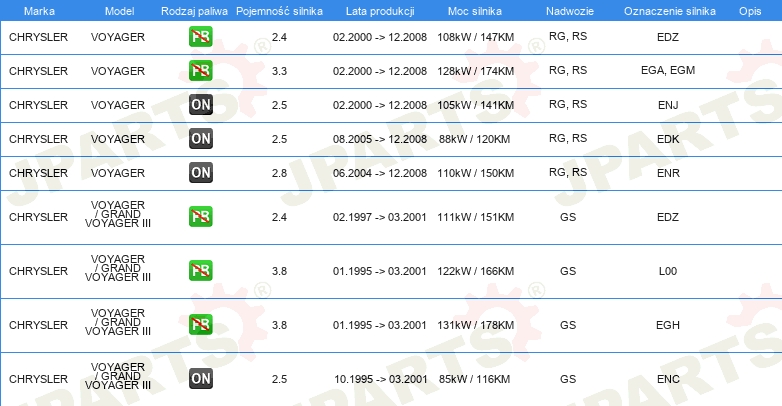Click the Lata produkcji column header

[380, 11]
